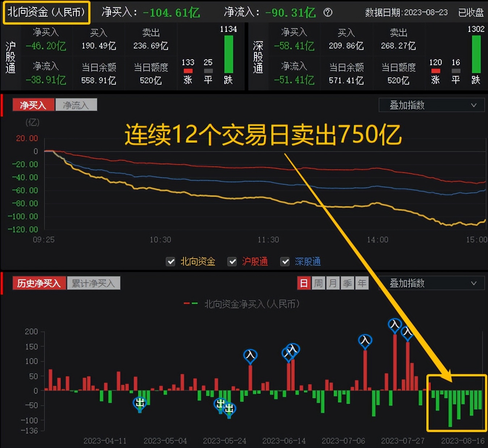This screenshot has width=488, height=448.
Task: Open the upper 叠加指数 dropdown
Action: coord(432,105)
